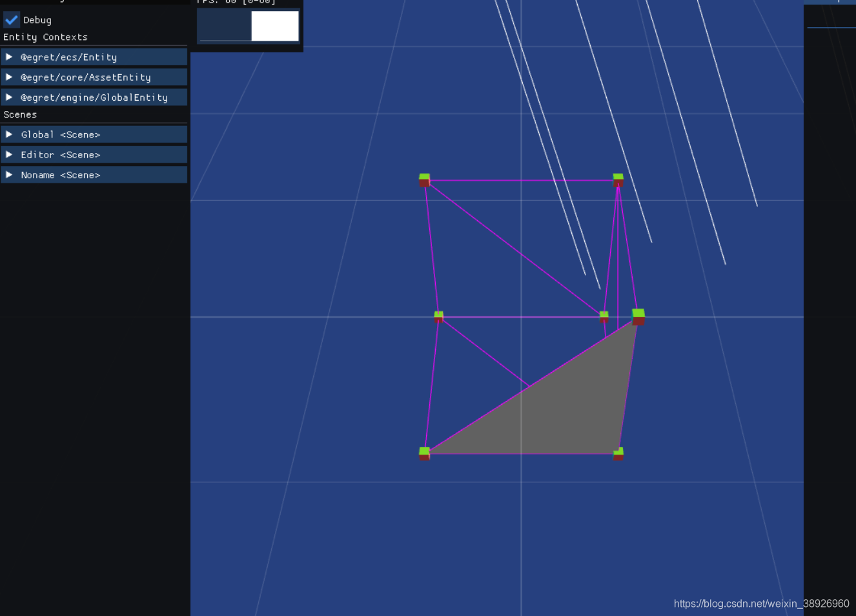The width and height of the screenshot is (856, 616).
Task: Open the blog.csdn.net watermark link
Action: 761,603
